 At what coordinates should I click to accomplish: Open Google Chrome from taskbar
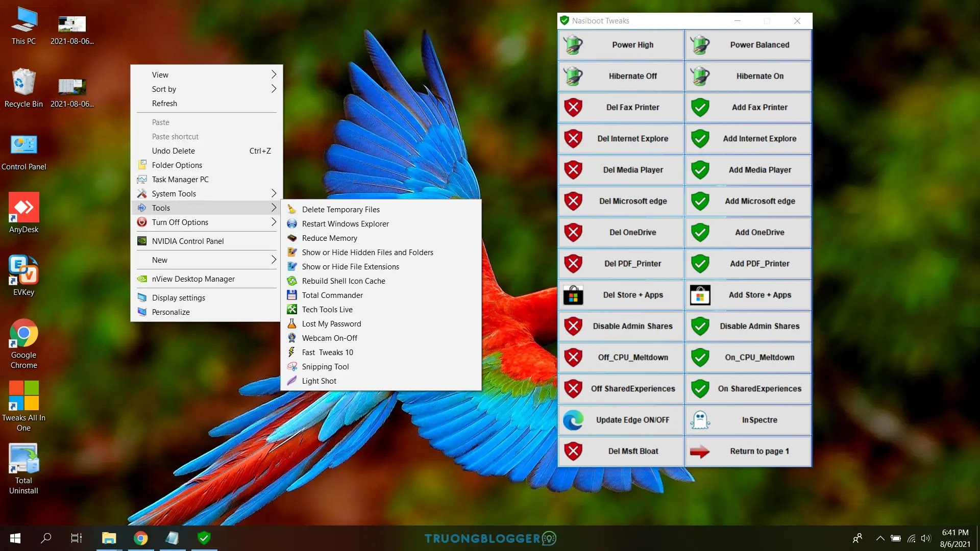pos(140,538)
